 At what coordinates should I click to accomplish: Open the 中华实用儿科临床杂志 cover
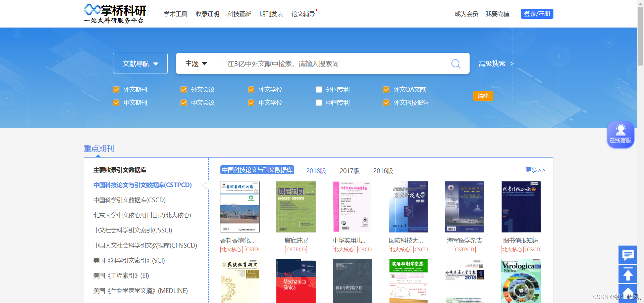(352, 207)
